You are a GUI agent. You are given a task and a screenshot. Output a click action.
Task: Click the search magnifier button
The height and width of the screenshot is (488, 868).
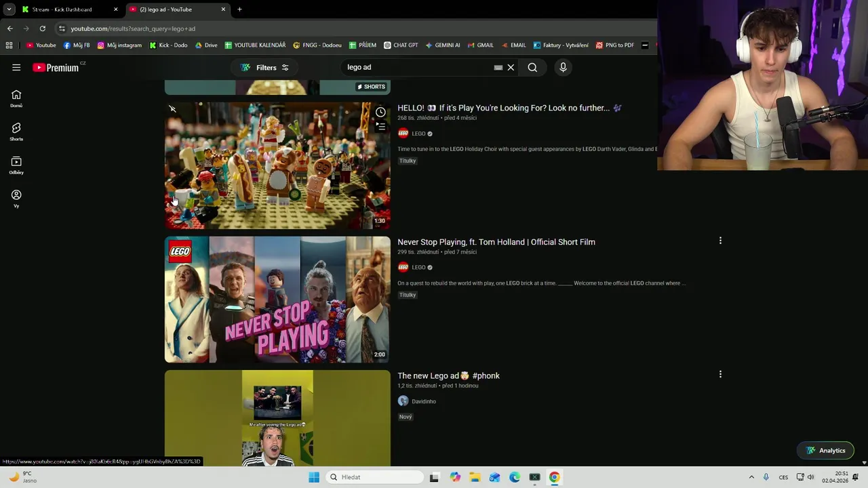point(532,67)
